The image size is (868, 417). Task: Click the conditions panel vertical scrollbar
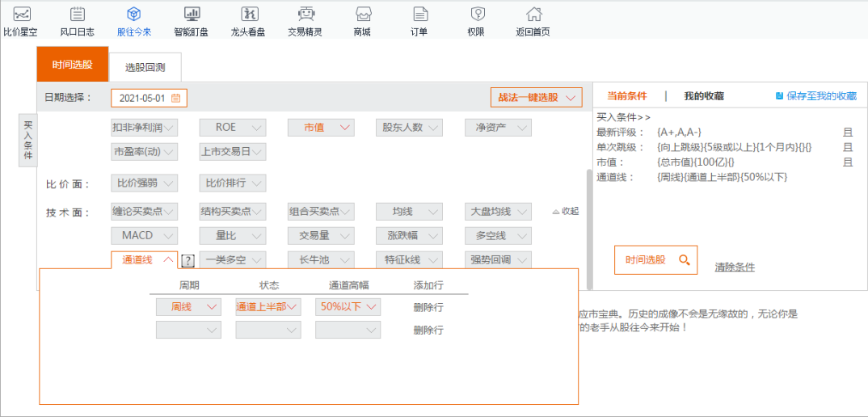point(589,230)
